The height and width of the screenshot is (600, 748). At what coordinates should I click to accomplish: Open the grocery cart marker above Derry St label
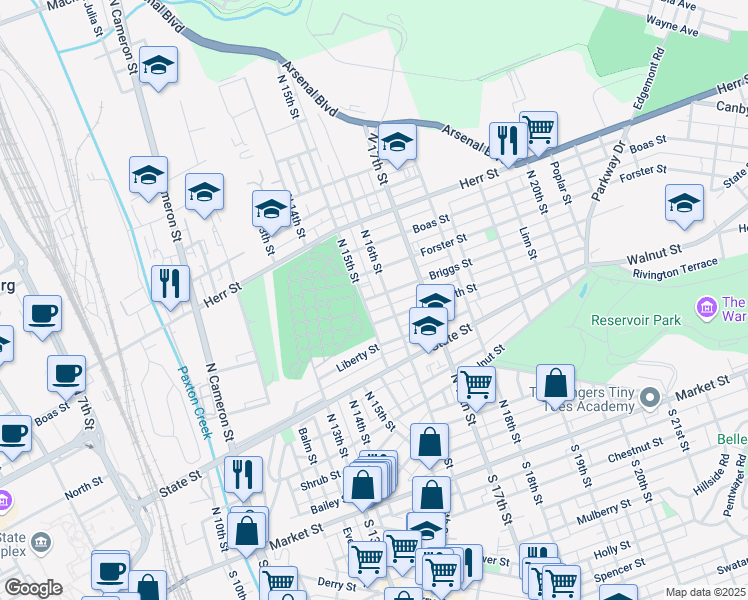367,561
